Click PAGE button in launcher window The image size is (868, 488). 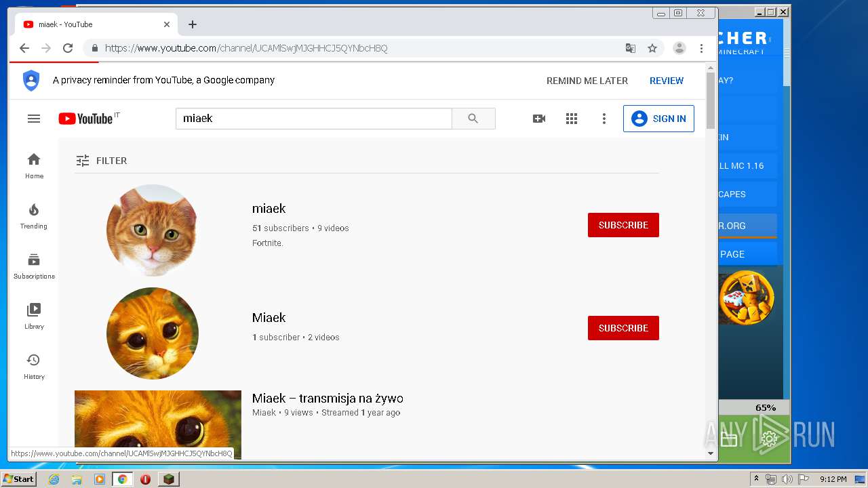747,254
